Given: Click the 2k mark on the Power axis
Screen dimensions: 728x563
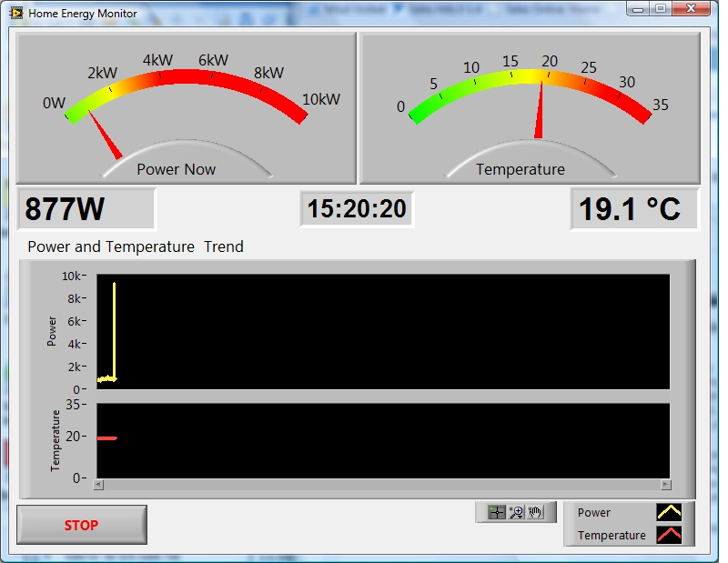Looking at the screenshot, I should click(76, 367).
